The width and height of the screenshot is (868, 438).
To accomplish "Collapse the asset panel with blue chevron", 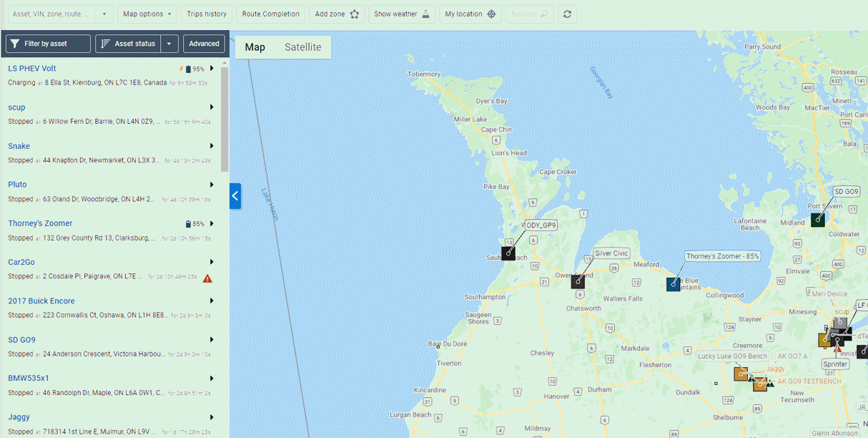I will pyautogui.click(x=235, y=196).
